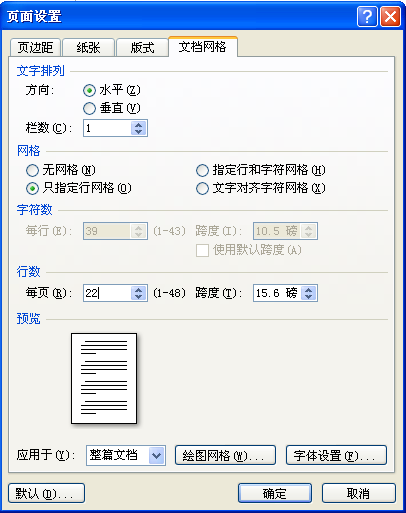406x513 pixels.
Task: Decrease the 跨度 15.6 磅 pitch
Action: click(x=309, y=297)
